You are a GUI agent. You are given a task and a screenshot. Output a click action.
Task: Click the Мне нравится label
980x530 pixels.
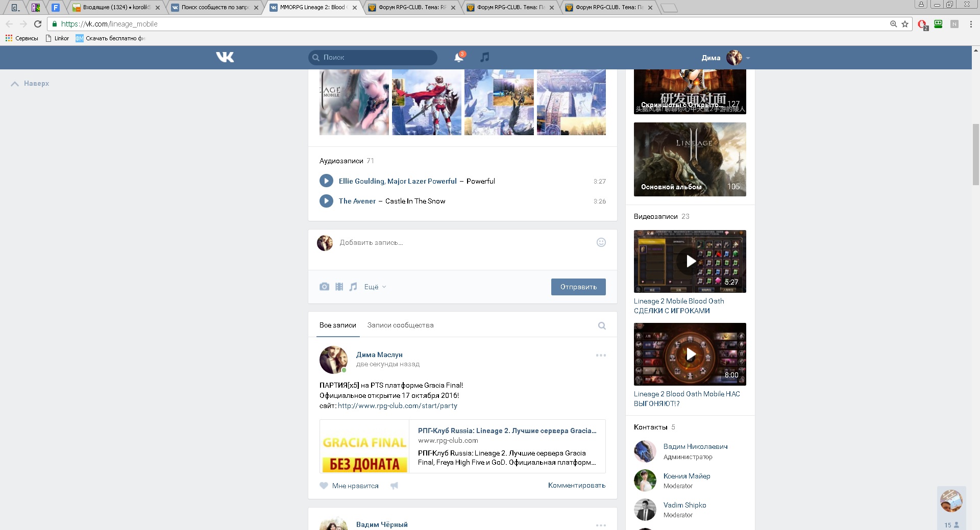(355, 486)
